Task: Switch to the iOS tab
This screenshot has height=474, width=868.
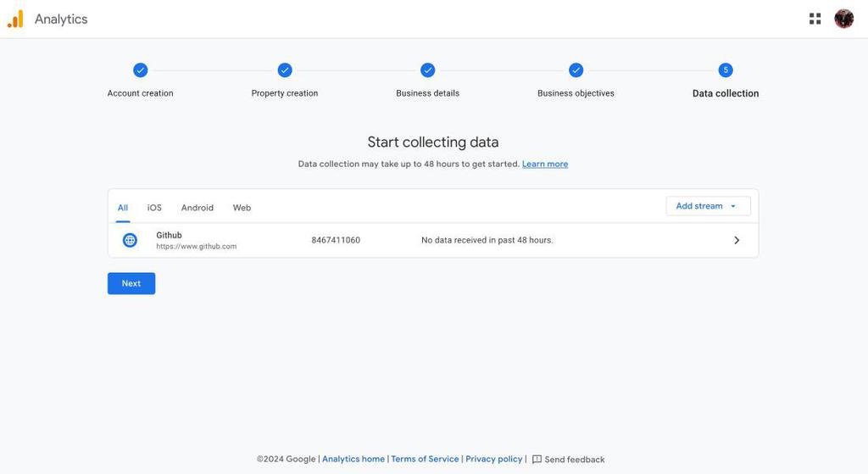Action: point(154,208)
